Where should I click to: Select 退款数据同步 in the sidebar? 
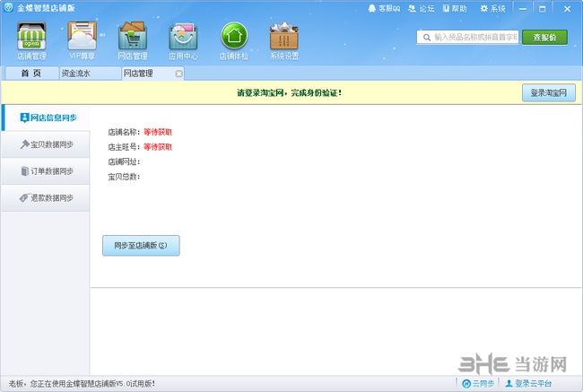coord(46,198)
